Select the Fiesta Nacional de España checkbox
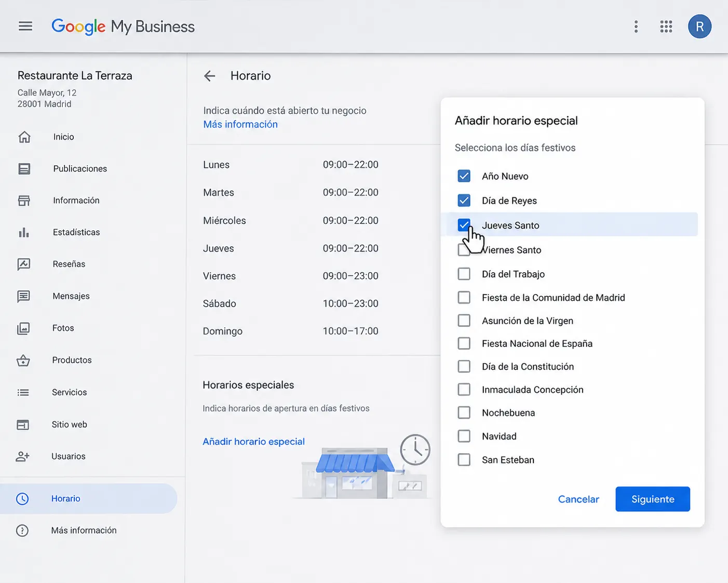The width and height of the screenshot is (728, 583). [x=464, y=343]
